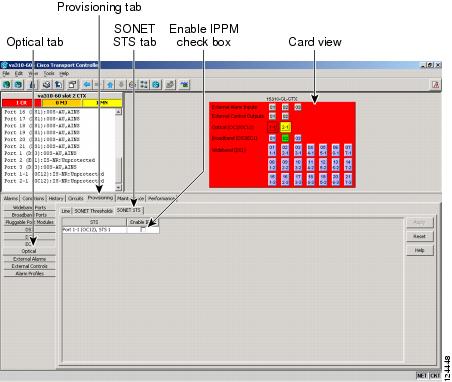This screenshot has height=382, width=452.
Task: Click scroll-down arrow of port list
Action: coord(118,187)
